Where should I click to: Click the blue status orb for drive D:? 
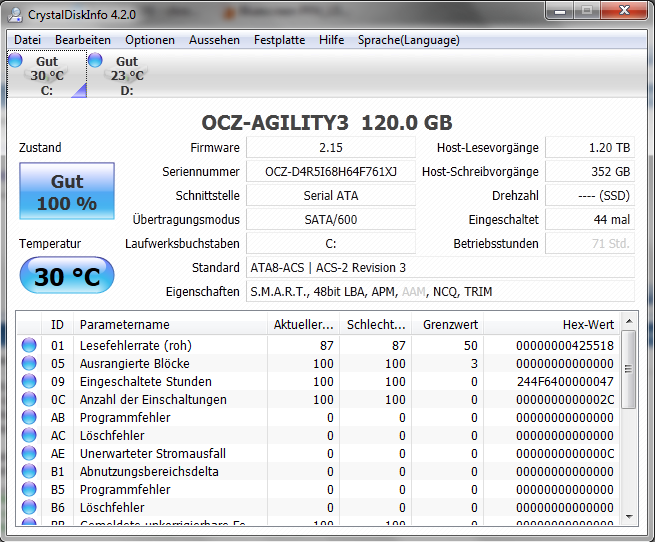[x=95, y=60]
